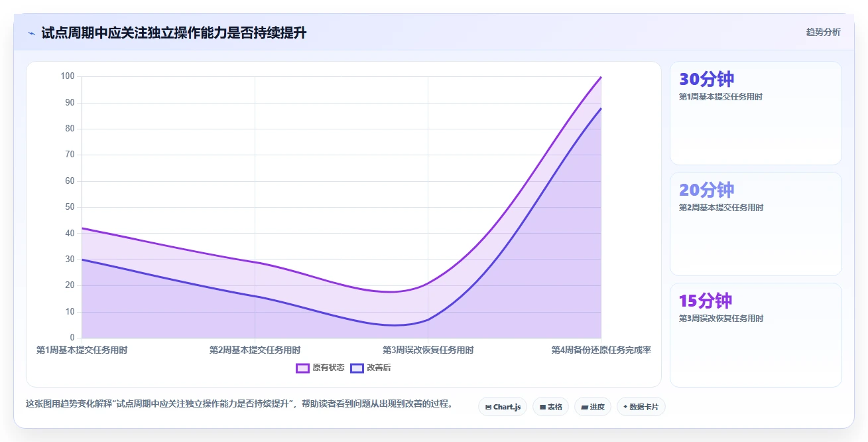Click the lightning icon beside the title

[x=31, y=33]
